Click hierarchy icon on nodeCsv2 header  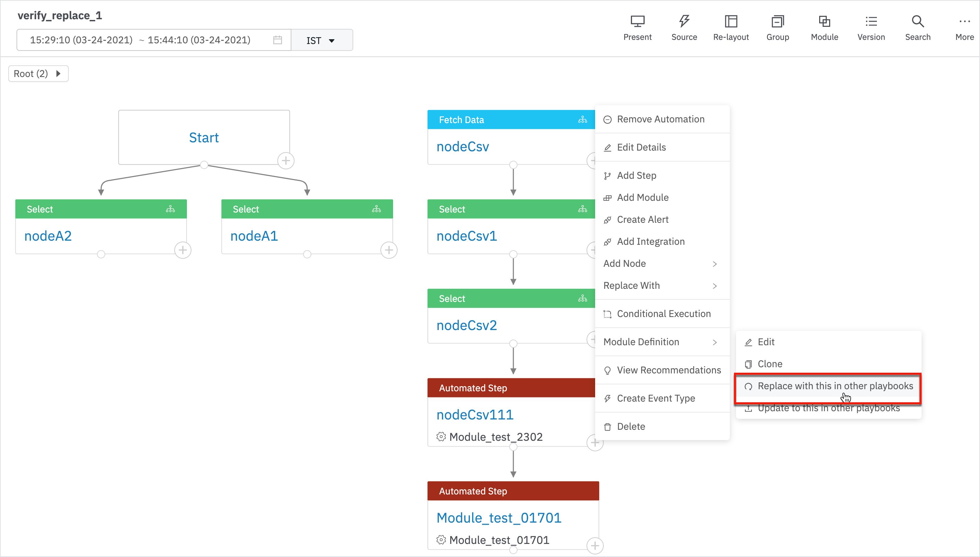coord(582,299)
